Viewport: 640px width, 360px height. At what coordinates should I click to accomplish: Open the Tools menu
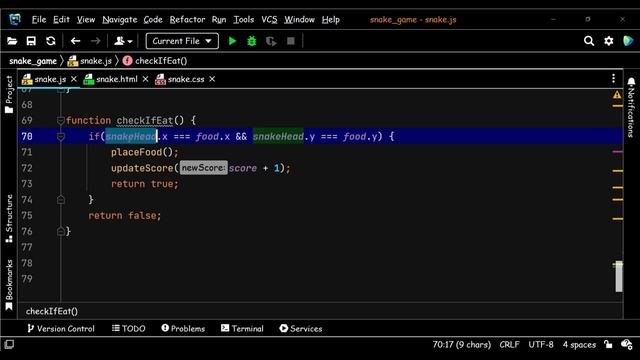pos(244,20)
